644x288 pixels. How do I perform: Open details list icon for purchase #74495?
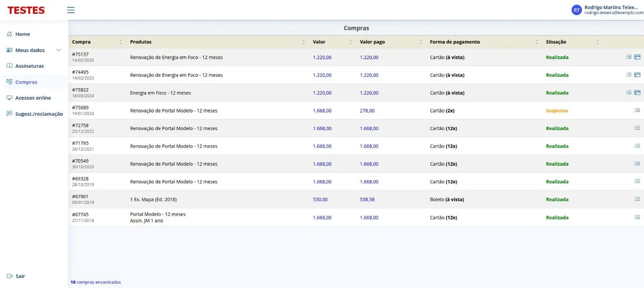coord(629,75)
